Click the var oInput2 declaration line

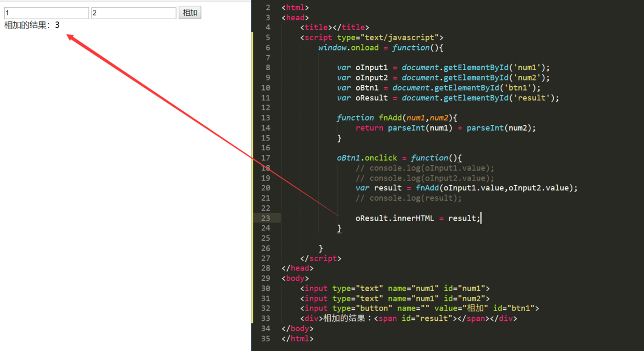coord(443,77)
